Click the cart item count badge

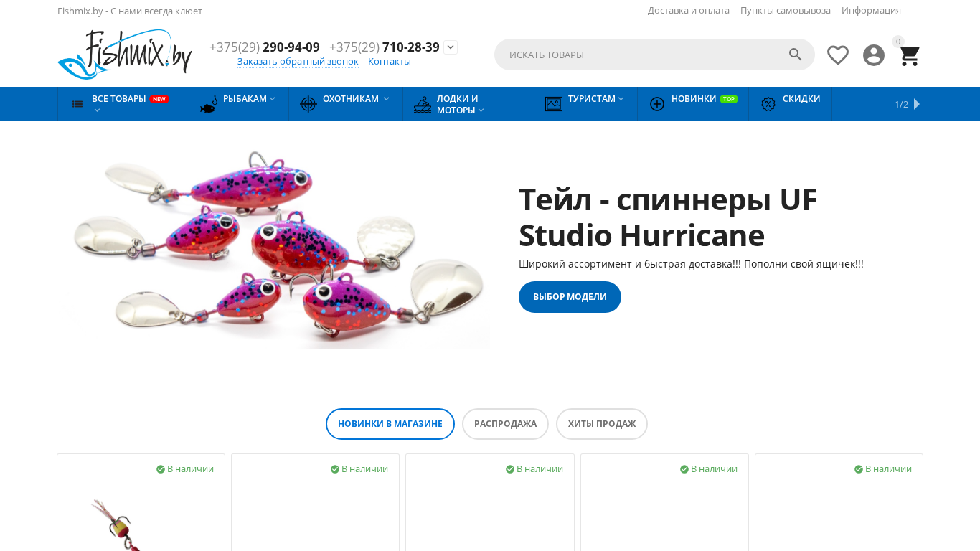(x=898, y=42)
